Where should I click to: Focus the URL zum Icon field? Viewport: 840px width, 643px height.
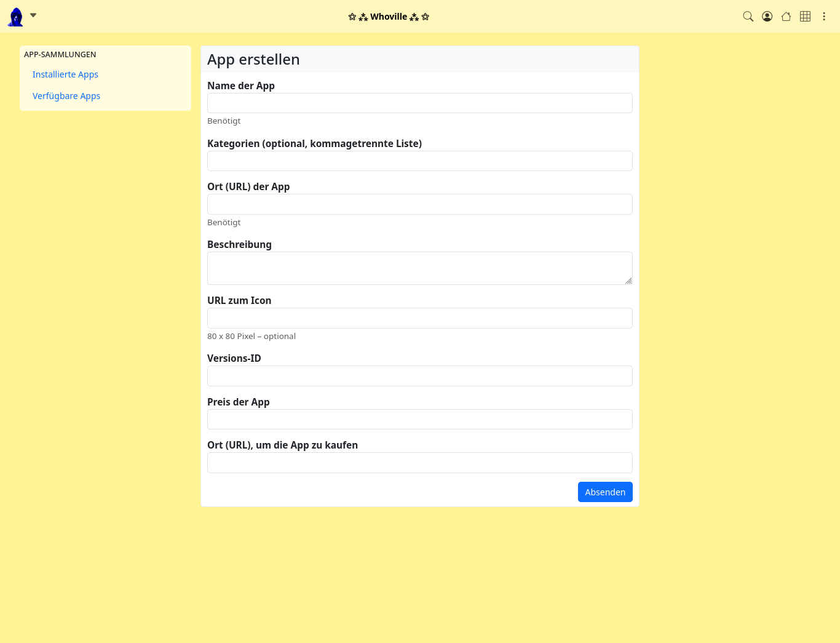(x=419, y=318)
